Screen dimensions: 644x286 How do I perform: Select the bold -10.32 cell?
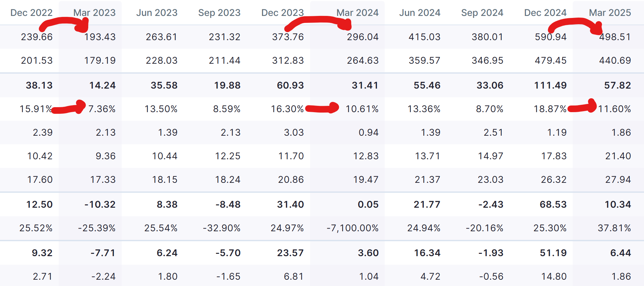100,204
